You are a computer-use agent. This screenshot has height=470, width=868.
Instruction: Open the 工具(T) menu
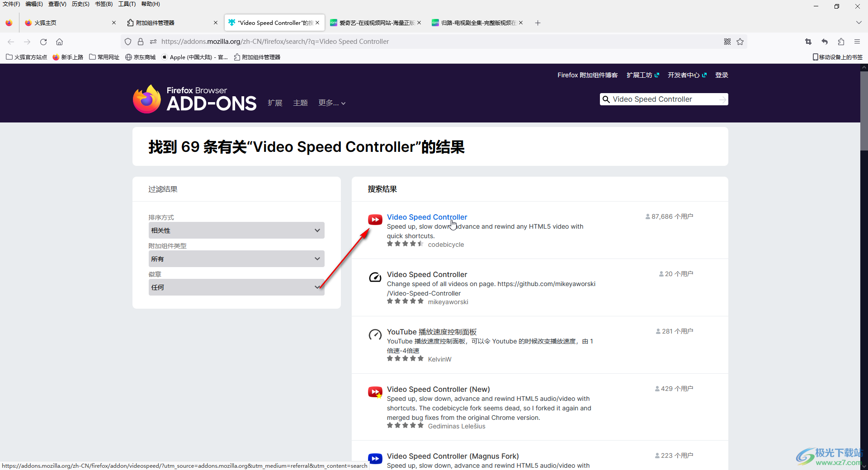tap(127, 4)
